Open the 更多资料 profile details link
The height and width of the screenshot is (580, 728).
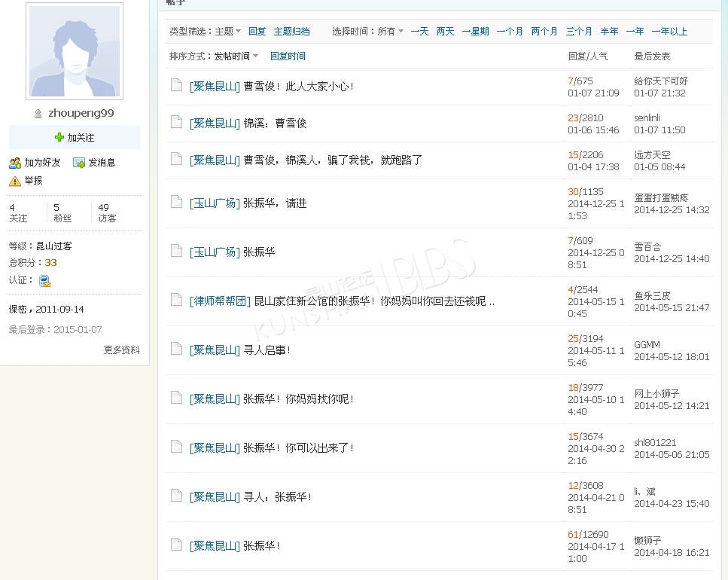pyautogui.click(x=121, y=350)
